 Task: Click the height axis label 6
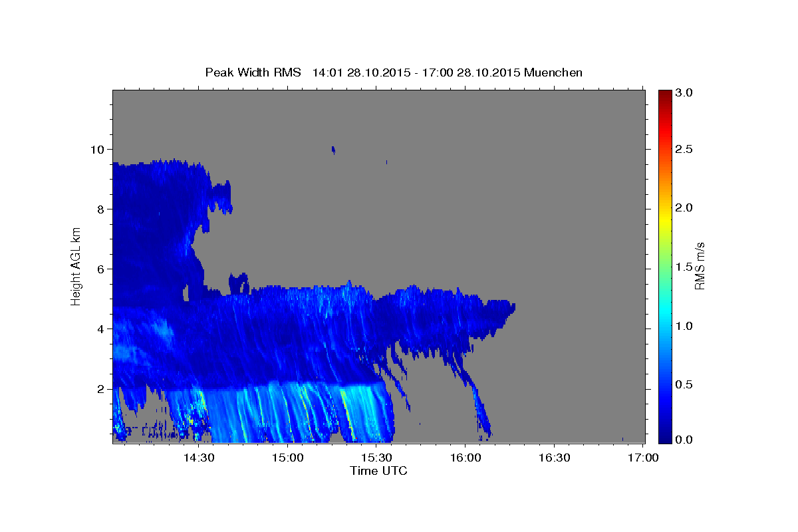102,269
